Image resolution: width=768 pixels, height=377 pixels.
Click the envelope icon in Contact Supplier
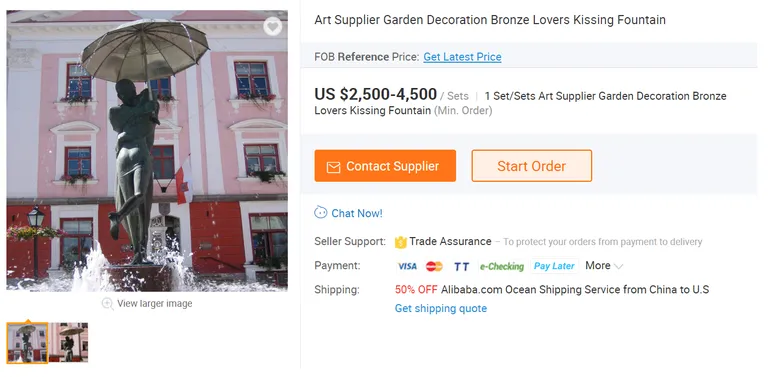click(x=333, y=167)
